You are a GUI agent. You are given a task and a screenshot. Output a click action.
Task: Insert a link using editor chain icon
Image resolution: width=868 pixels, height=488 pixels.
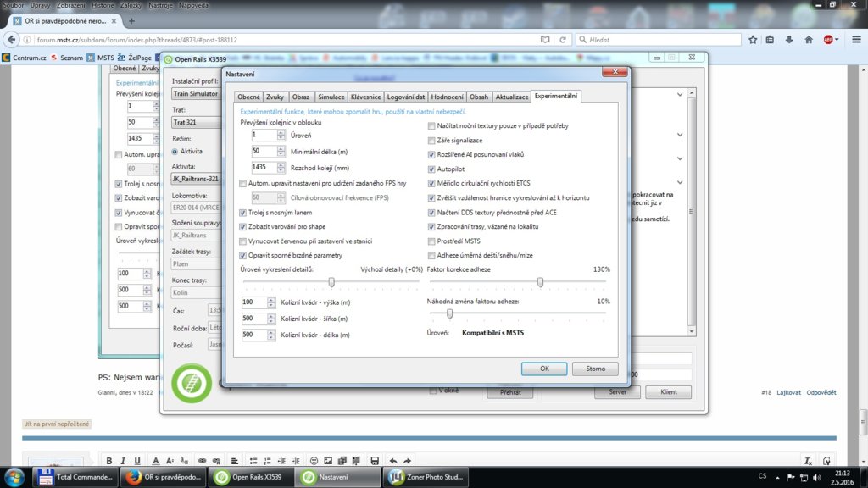[x=202, y=460]
